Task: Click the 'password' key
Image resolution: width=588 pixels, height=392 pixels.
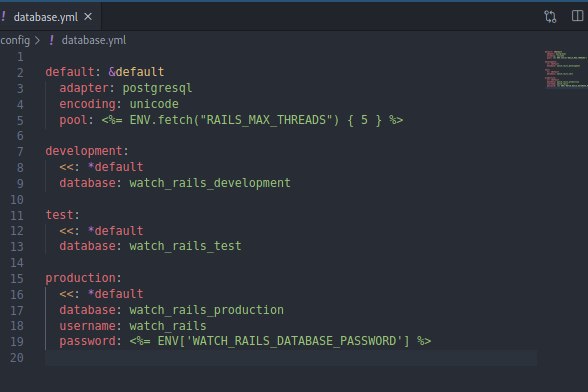Action: tap(87, 341)
